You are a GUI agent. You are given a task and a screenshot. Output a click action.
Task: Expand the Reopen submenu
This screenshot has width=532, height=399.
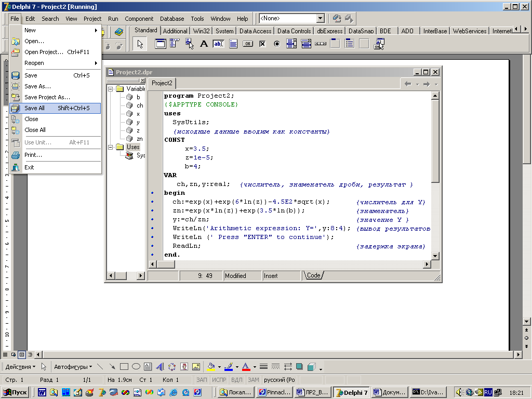tap(55, 63)
